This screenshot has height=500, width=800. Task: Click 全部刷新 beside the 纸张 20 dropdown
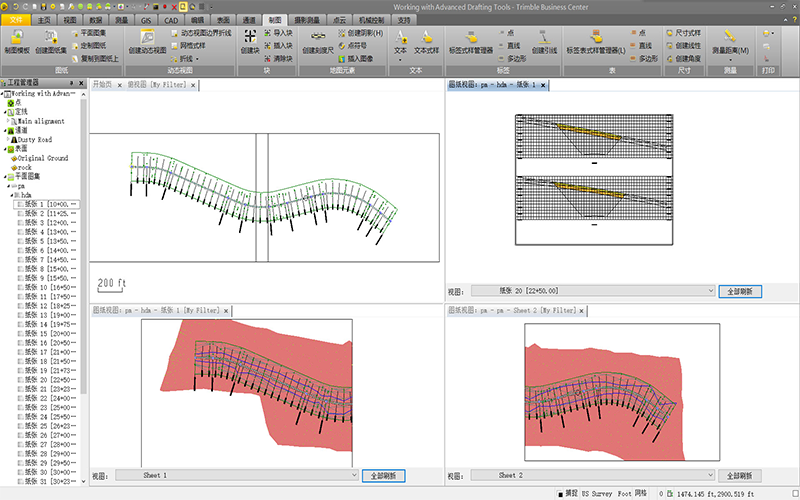point(740,291)
